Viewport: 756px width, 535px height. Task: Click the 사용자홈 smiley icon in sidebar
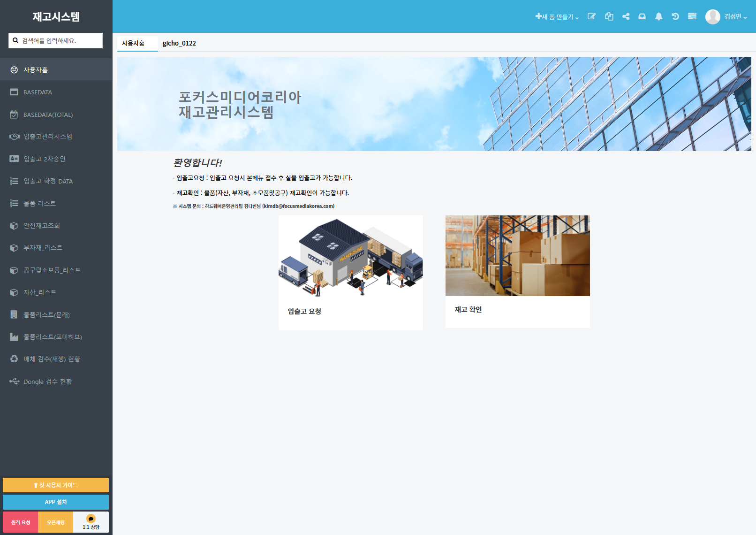click(14, 70)
